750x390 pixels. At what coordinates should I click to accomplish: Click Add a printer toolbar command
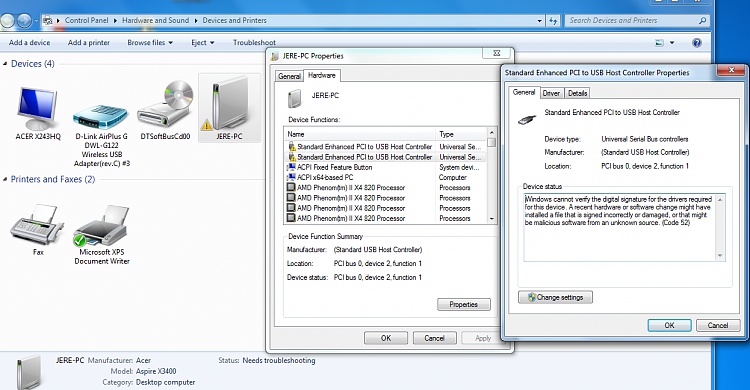(89, 43)
